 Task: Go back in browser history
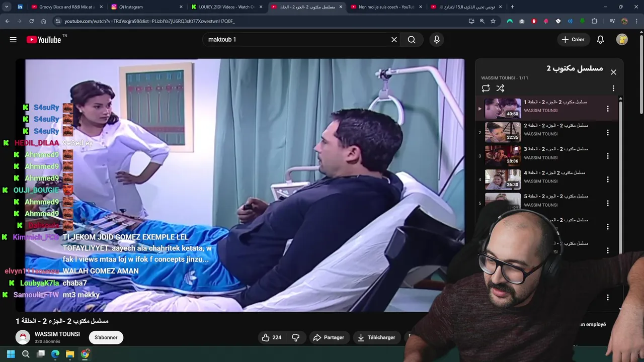pyautogui.click(x=7, y=21)
